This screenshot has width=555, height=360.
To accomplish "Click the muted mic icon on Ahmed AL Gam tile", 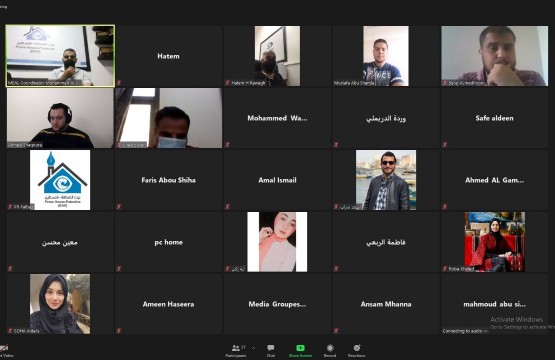I will (x=445, y=206).
